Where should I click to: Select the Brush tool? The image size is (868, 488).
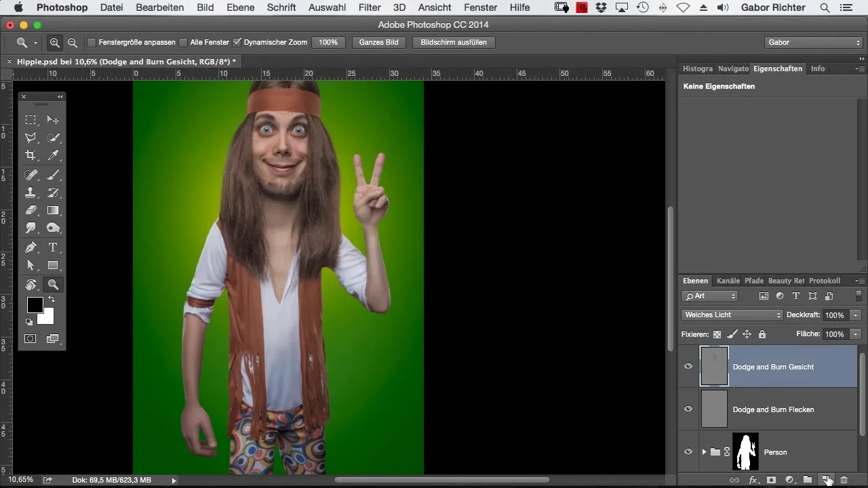53,175
